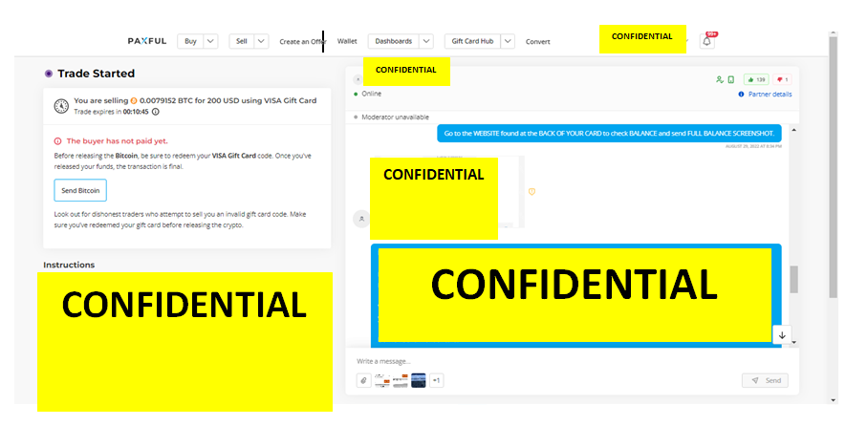
Task: Click the 00:10:45 expiry countdown
Action: [136, 111]
